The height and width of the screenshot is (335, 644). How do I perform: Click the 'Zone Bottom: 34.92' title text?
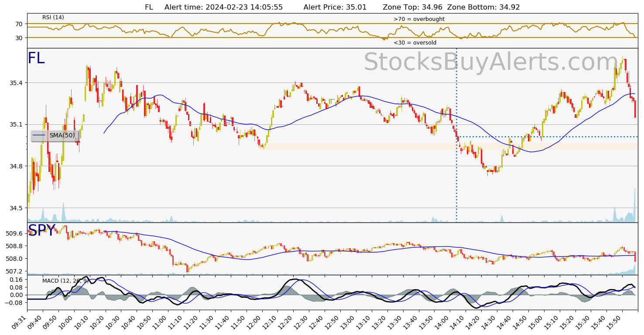(484, 7)
